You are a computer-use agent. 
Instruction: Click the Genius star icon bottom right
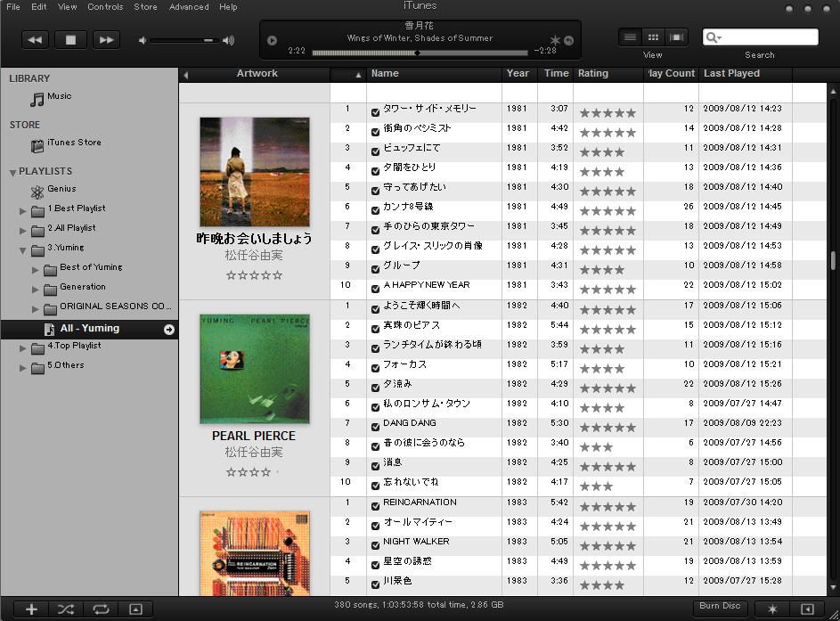point(772,609)
